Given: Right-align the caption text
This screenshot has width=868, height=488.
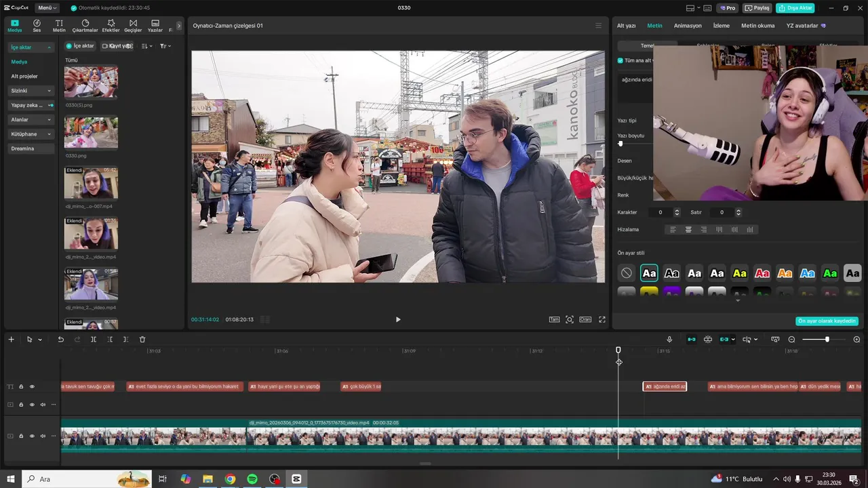Looking at the screenshot, I should [703, 230].
